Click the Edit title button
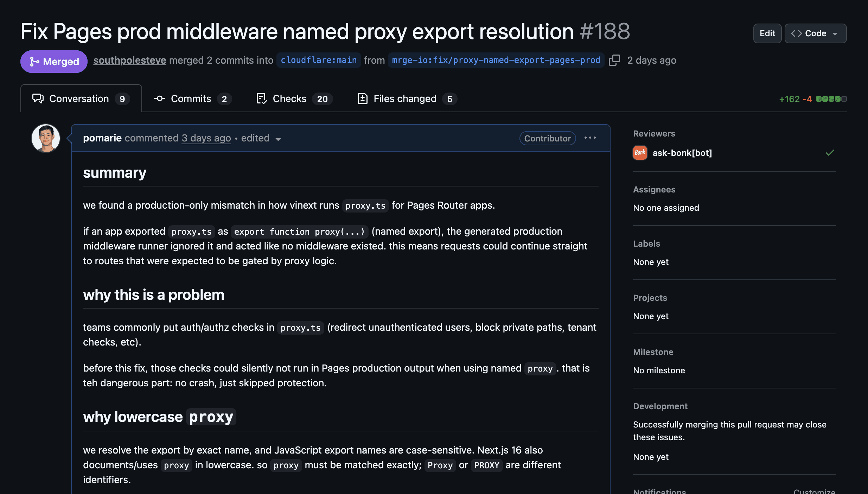 point(767,33)
